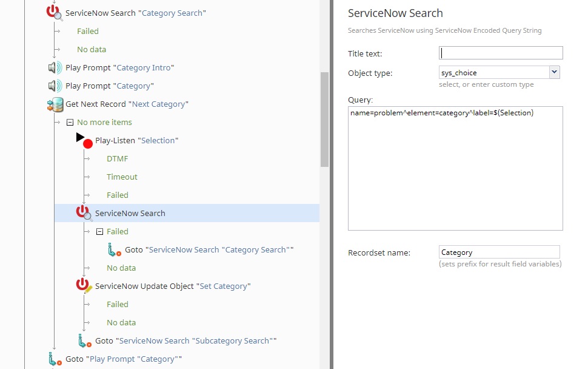Open the "Set Category" node link
The height and width of the screenshot is (369, 588).
223,286
